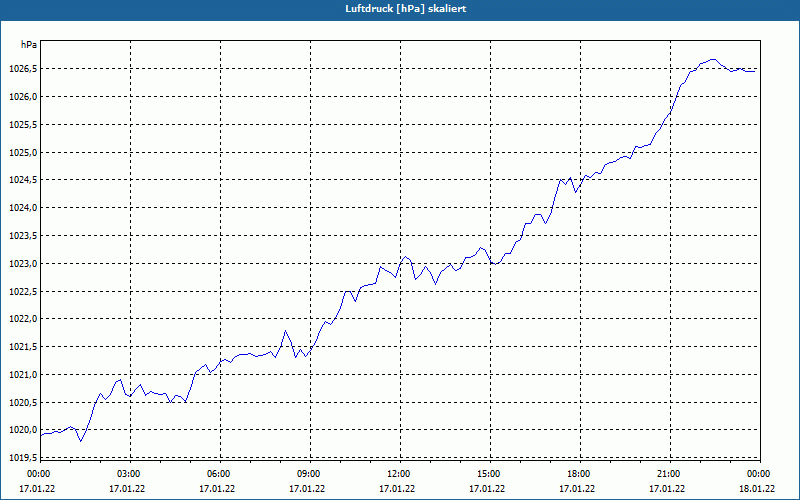Pick the 1024,0 y-axis label
The image size is (800, 500).
point(23,208)
